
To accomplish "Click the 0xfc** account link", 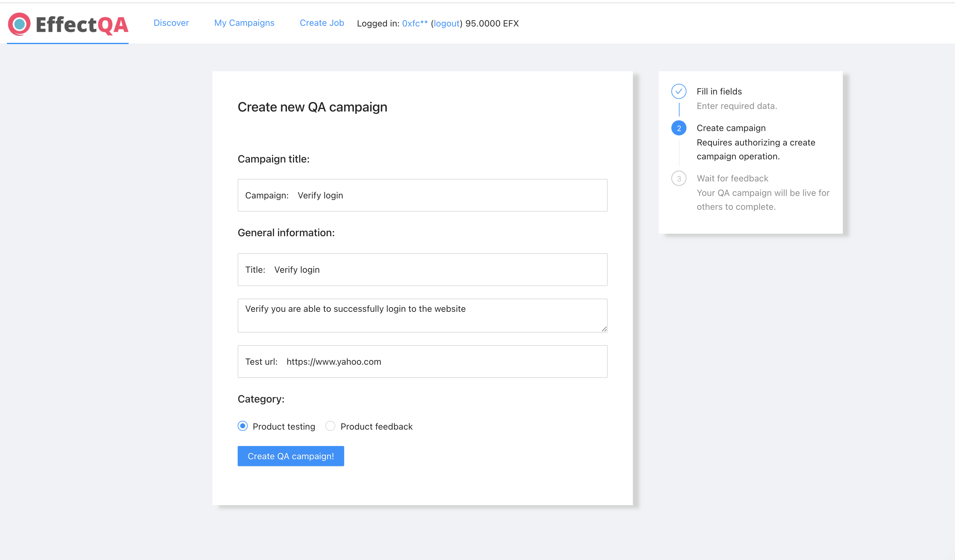I will 414,24.
